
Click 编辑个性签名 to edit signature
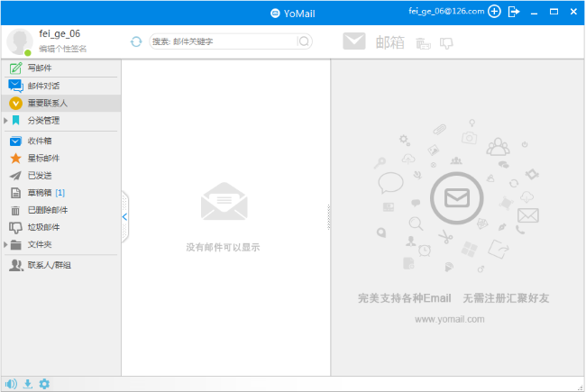(x=63, y=49)
